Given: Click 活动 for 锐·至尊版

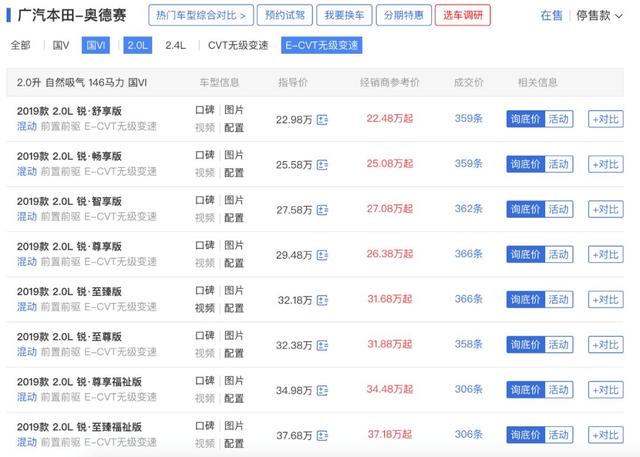Looking at the screenshot, I should [559, 345].
